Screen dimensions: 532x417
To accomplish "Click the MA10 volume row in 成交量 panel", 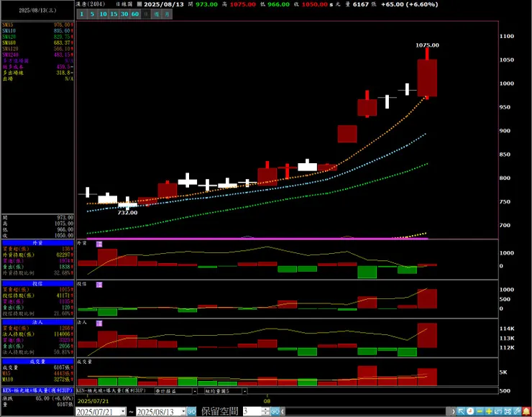I will (x=37, y=379).
